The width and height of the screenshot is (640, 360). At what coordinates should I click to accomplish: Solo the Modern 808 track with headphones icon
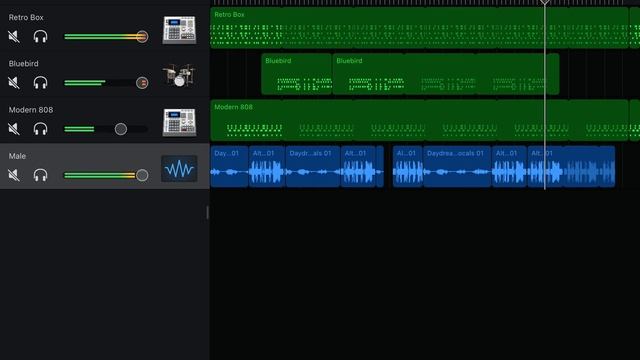coord(40,129)
